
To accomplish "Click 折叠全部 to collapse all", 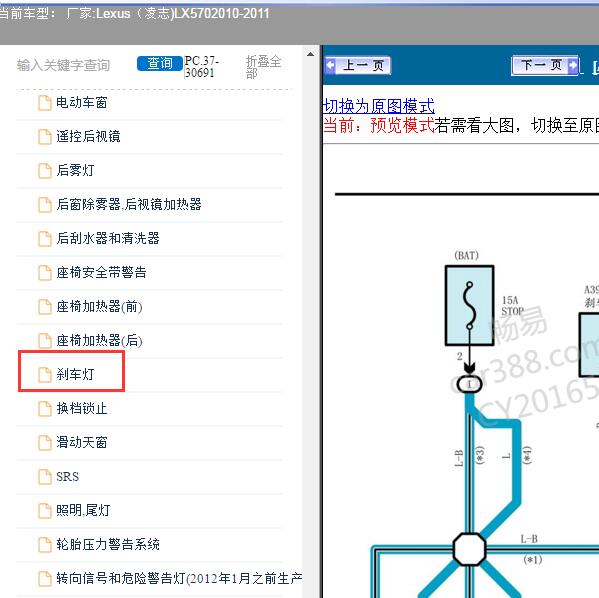I will (263, 67).
